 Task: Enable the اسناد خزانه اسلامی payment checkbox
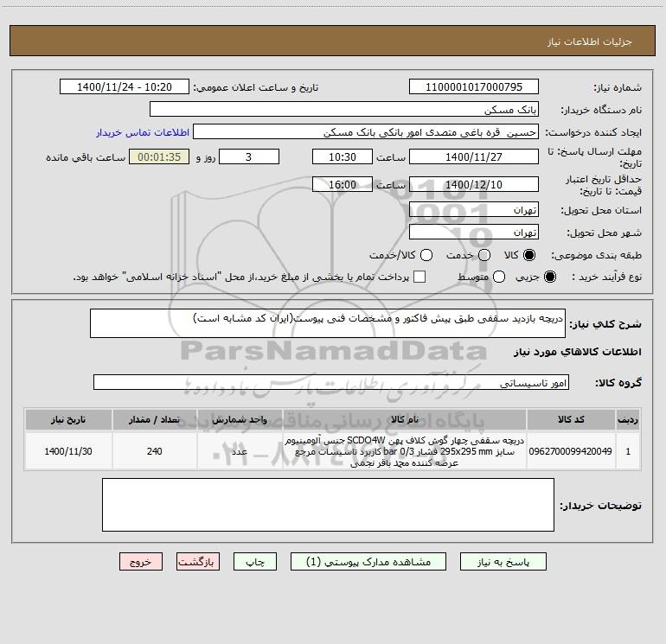click(419, 277)
